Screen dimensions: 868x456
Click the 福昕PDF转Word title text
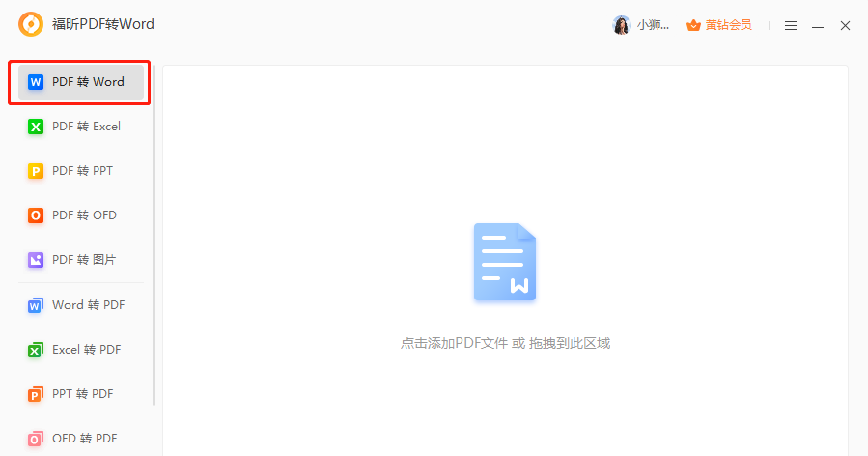(x=103, y=24)
